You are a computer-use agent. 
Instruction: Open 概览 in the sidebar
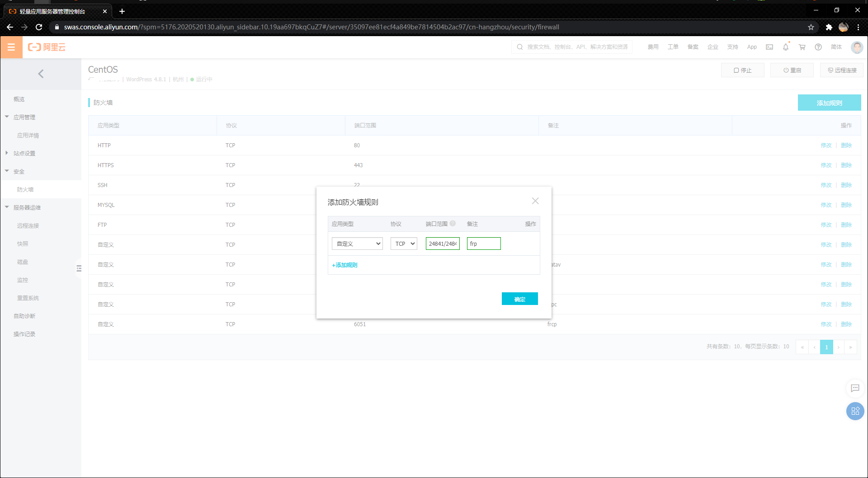(x=19, y=99)
